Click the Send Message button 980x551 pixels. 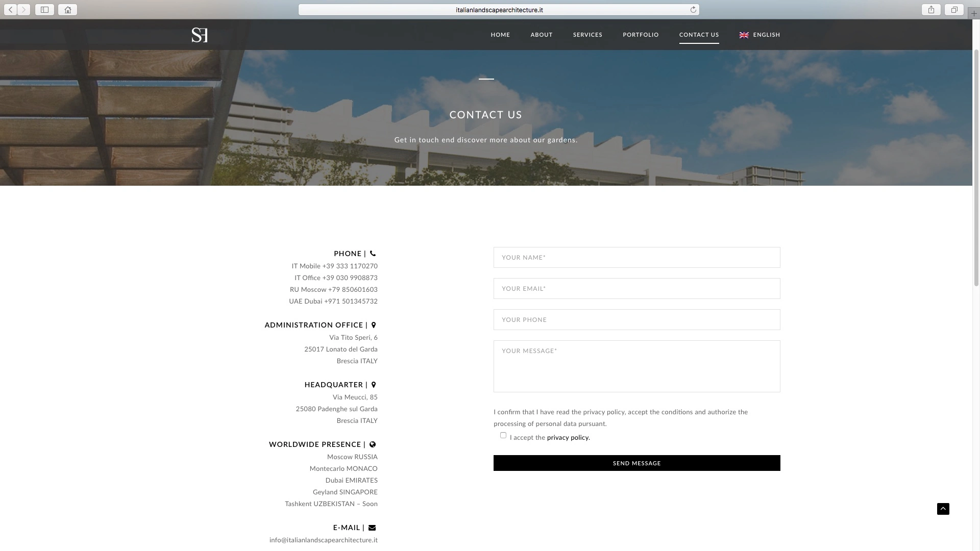coord(636,463)
